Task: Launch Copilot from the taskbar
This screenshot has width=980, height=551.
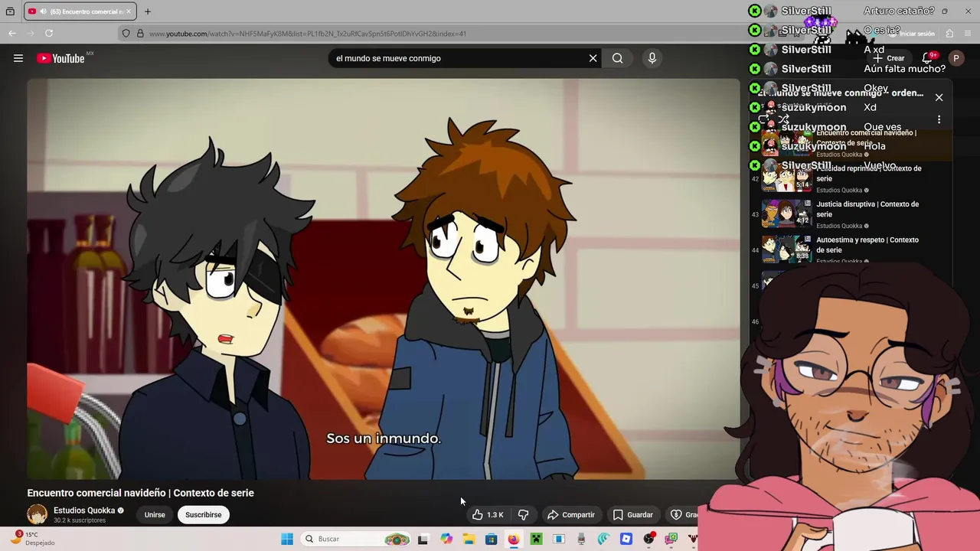Action: click(446, 539)
